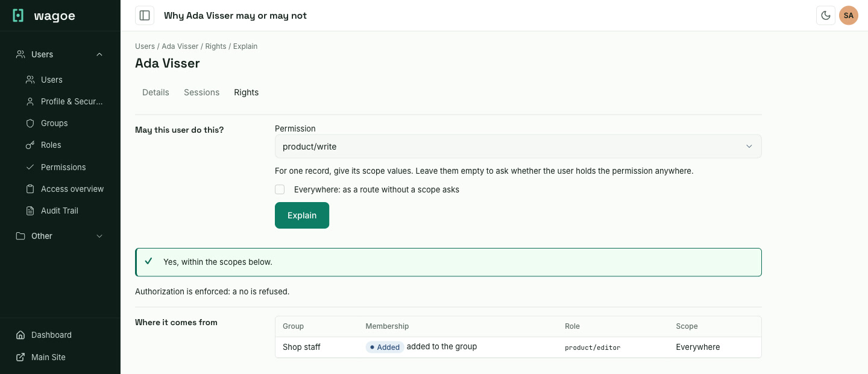This screenshot has height=374, width=868.
Task: Open the SA user avatar menu
Action: 849,16
